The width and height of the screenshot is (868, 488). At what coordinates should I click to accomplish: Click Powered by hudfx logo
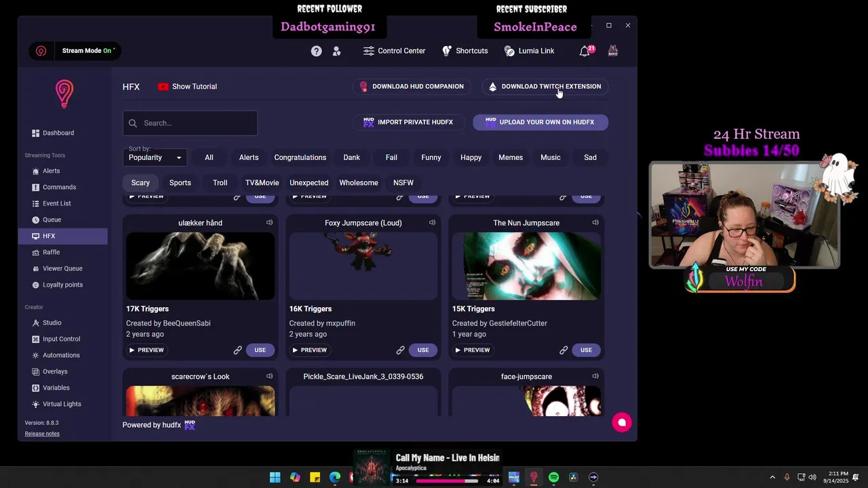190,425
